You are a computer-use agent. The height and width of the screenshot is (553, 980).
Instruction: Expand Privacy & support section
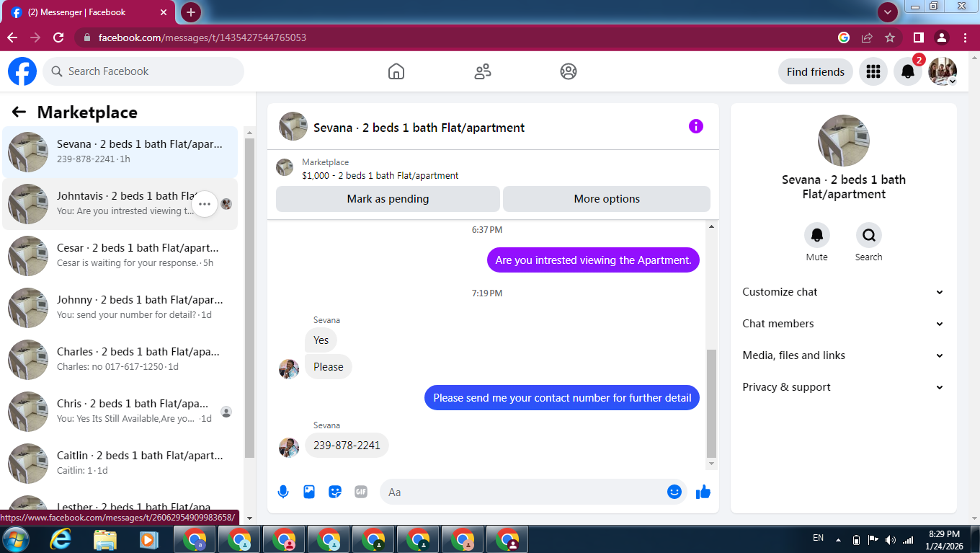(x=843, y=387)
